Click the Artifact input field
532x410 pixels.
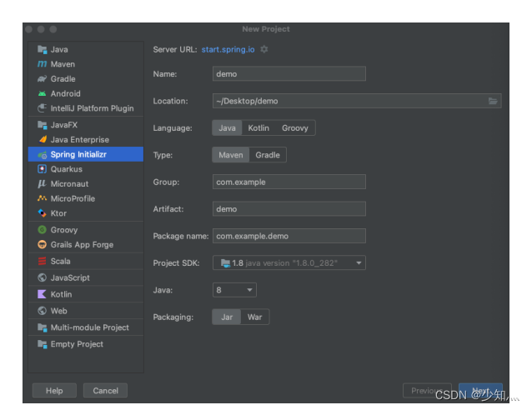(x=289, y=209)
